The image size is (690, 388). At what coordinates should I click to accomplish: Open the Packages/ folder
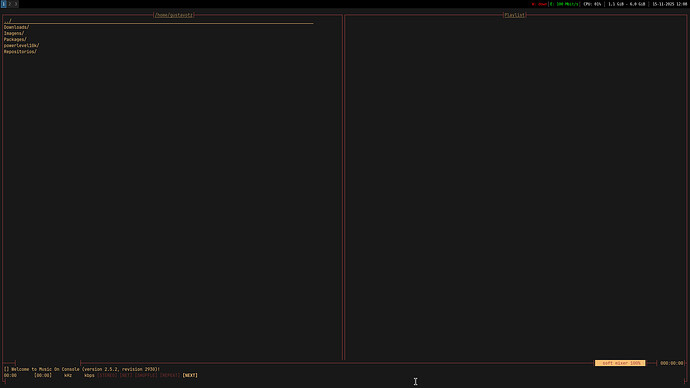15,40
